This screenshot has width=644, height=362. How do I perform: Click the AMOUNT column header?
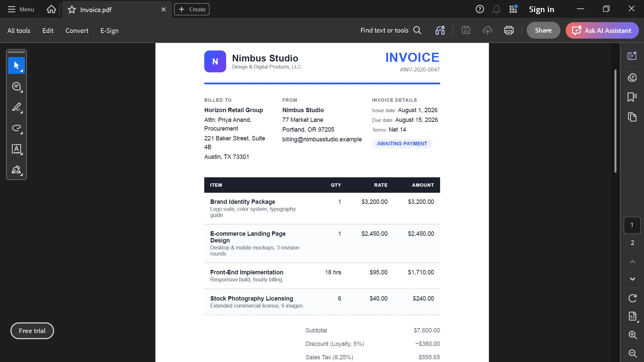tap(423, 185)
